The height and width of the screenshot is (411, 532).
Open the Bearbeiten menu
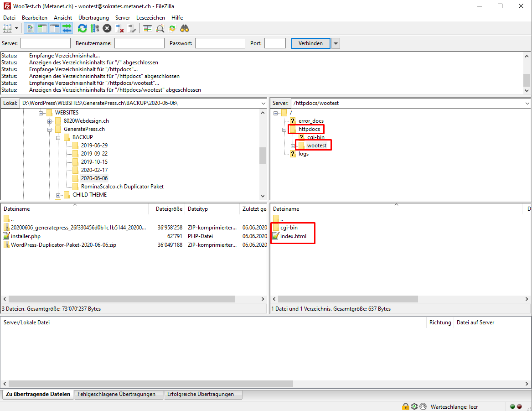click(x=35, y=18)
